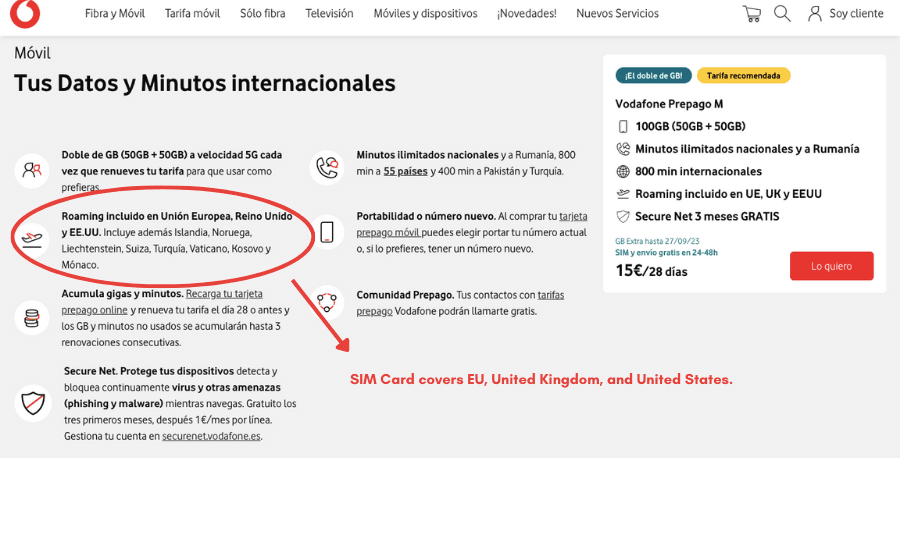
Task: Click the roaming airplane icon beside Unión Europea
Action: tap(32, 240)
